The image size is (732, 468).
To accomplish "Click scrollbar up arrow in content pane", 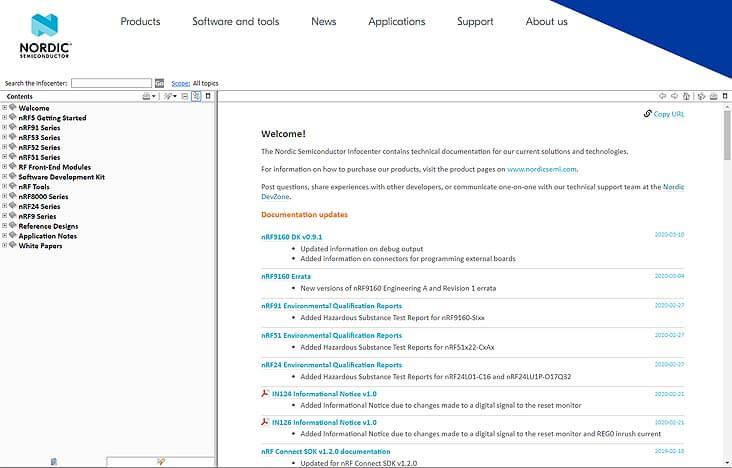I will (727, 107).
